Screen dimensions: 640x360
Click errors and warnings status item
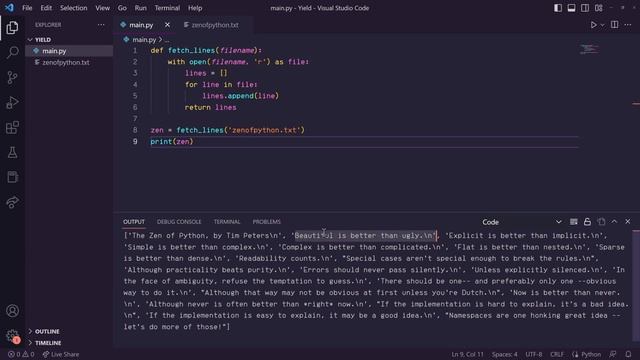(21, 354)
